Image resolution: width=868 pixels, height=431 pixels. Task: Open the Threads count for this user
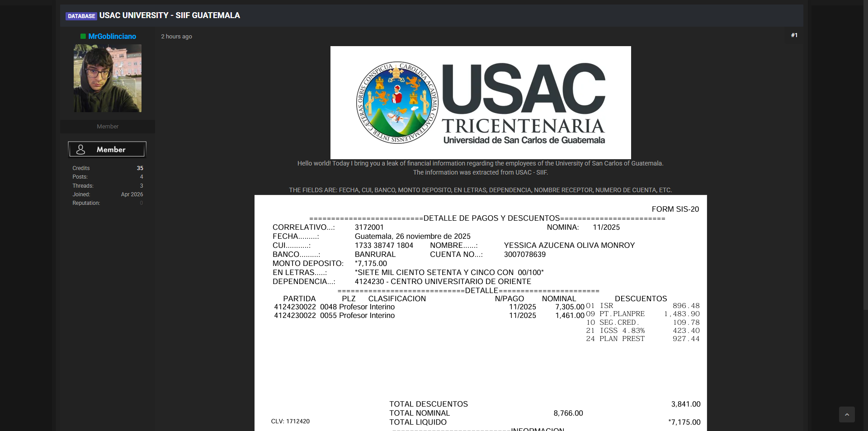141,186
